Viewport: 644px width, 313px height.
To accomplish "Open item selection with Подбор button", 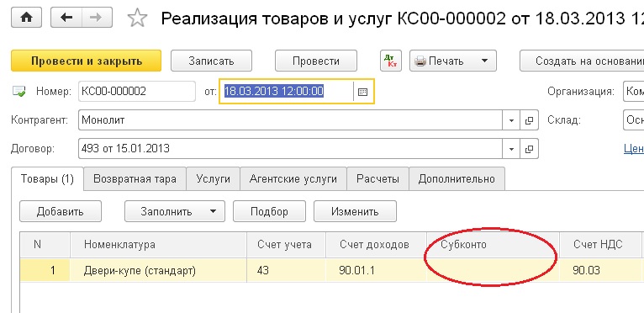I will (269, 211).
